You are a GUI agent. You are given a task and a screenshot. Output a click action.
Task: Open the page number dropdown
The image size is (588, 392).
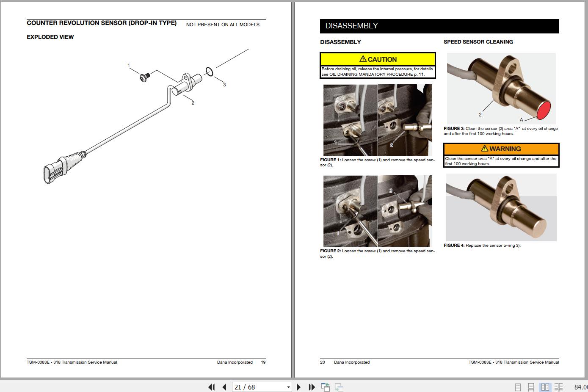click(x=289, y=387)
